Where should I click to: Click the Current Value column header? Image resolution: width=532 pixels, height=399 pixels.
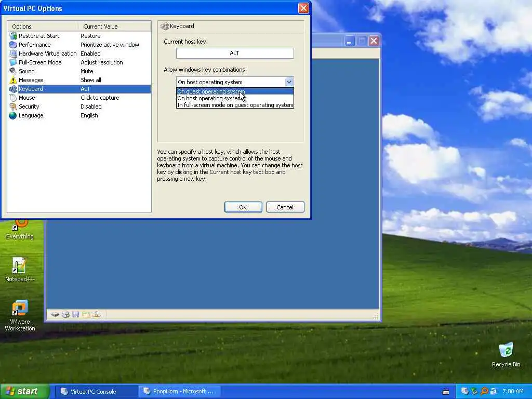[x=115, y=26]
